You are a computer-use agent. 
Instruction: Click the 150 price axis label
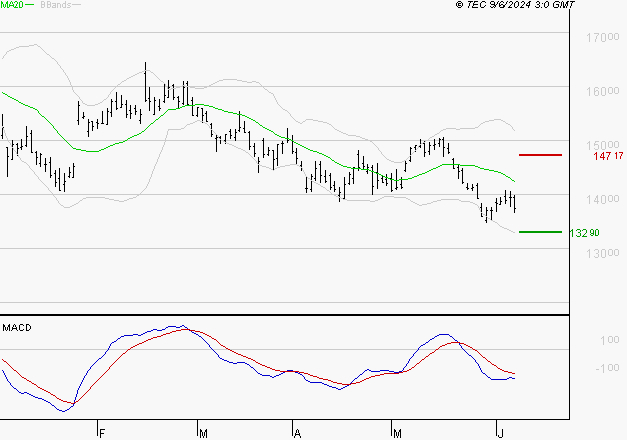(x=603, y=145)
